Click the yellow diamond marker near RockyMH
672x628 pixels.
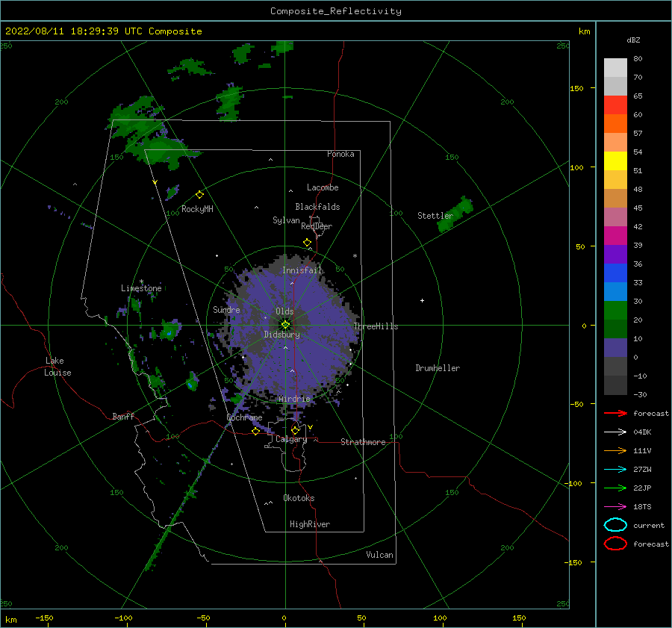coord(199,195)
